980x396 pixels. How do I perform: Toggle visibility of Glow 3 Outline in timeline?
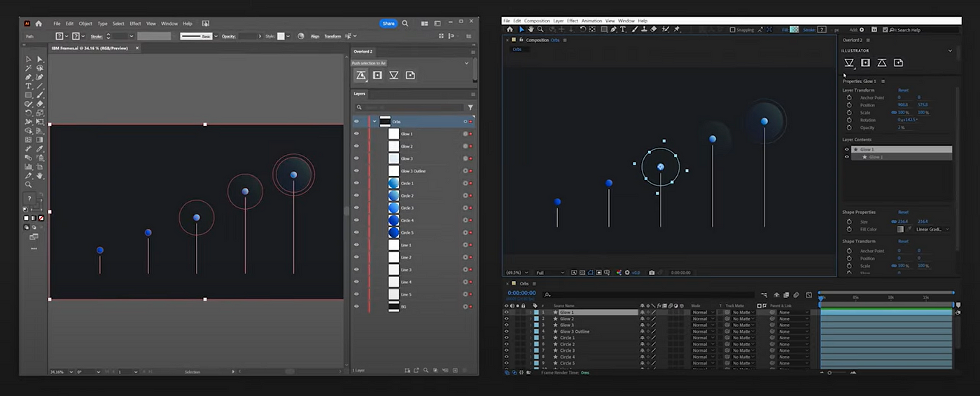click(x=507, y=332)
